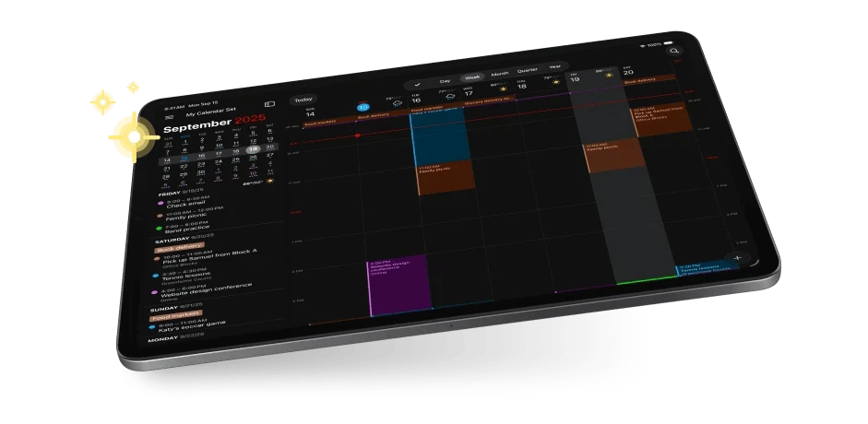Toggle the sidebar panel icon
Screen dimensions: 868x424
[x=269, y=104]
